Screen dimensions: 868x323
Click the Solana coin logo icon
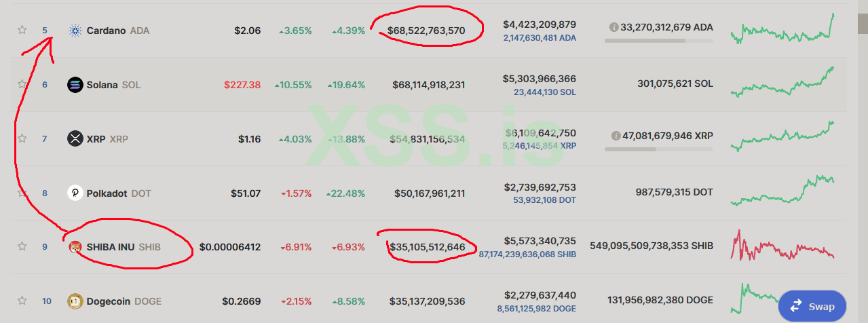pyautogui.click(x=75, y=85)
